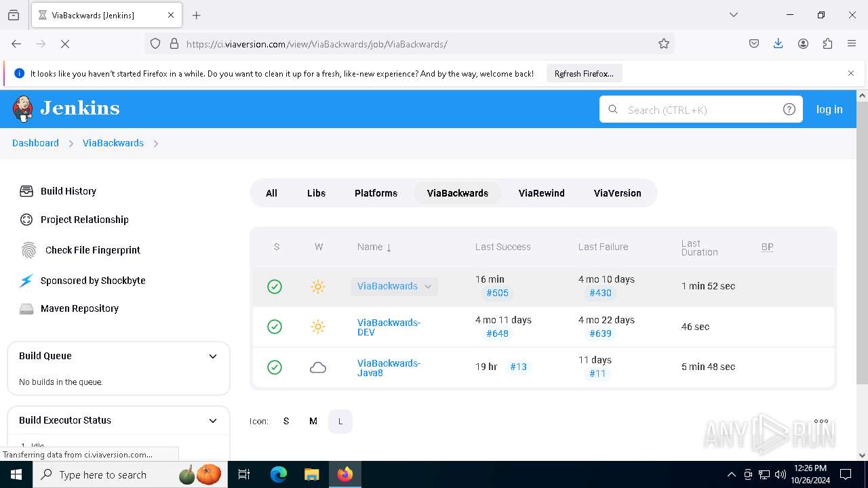
Task: Open the three-dots more options menu
Action: [821, 421]
